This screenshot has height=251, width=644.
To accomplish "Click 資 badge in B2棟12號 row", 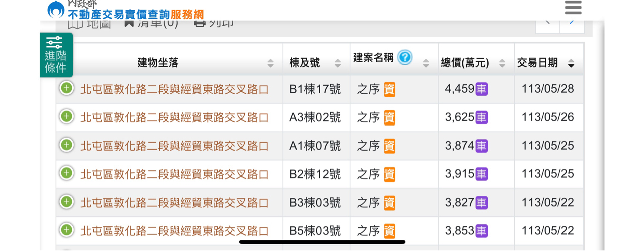I will (389, 174).
